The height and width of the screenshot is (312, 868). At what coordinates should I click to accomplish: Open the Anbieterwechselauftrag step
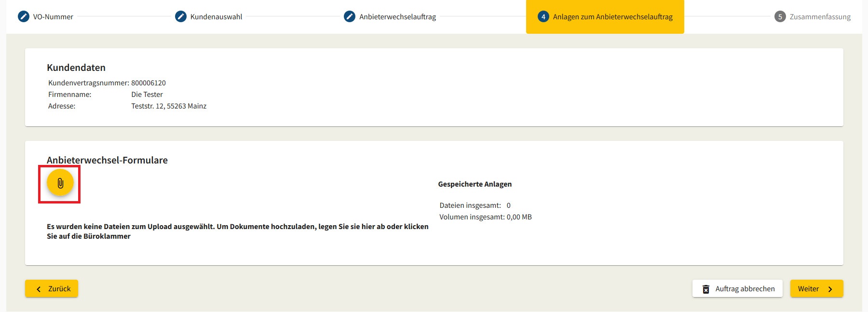point(390,16)
